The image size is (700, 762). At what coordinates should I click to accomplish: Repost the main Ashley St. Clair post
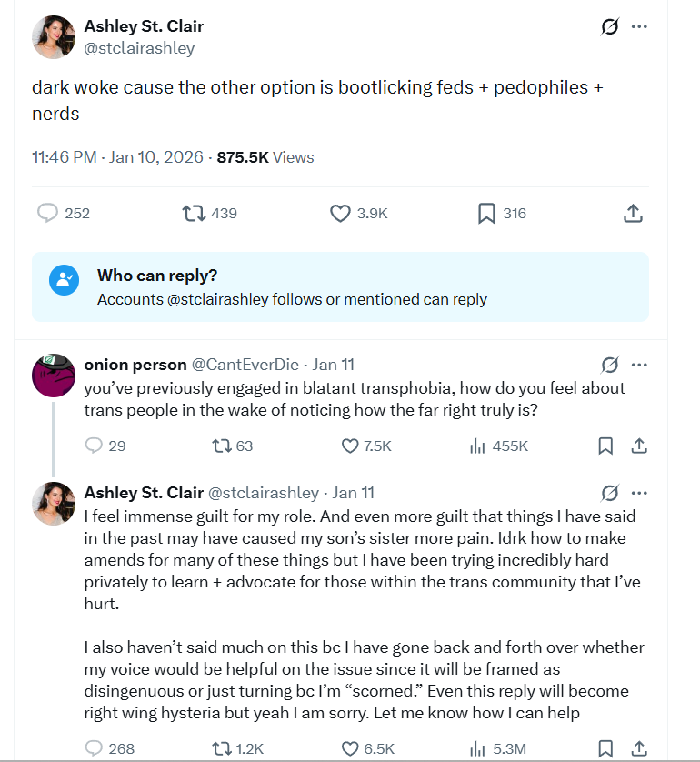click(194, 213)
